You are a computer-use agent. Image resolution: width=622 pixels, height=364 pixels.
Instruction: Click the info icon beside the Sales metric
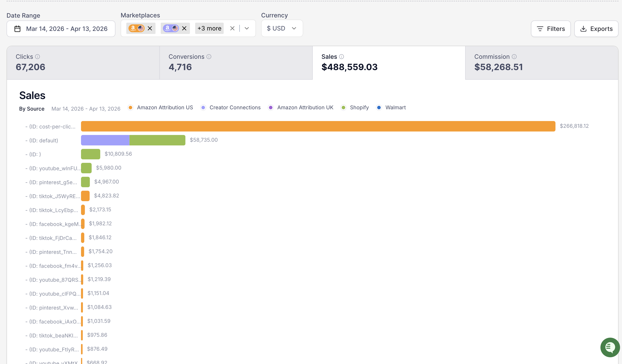click(342, 57)
